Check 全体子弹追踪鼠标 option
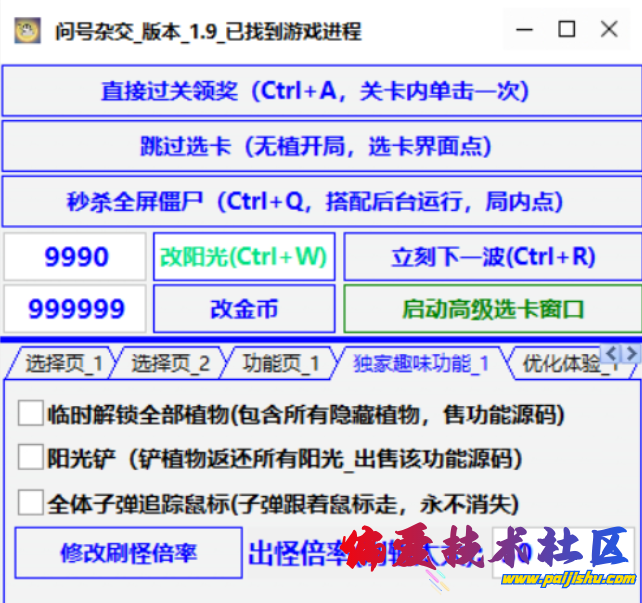This screenshot has width=642, height=603. point(31,502)
